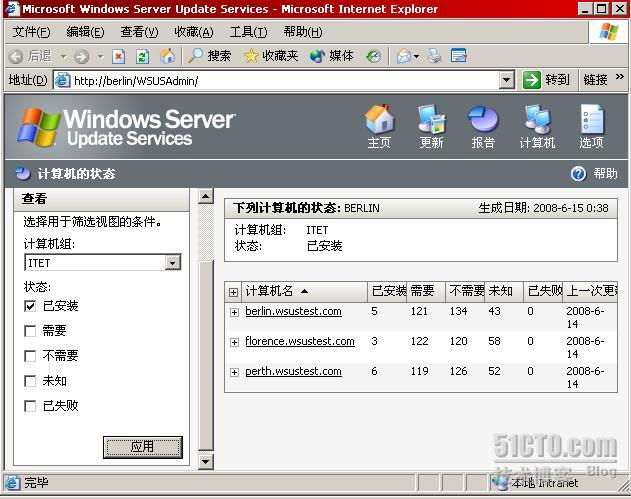Viewport: 631px width, 499px height.
Task: Check the 已失败 failed checkbox
Action: (30, 406)
